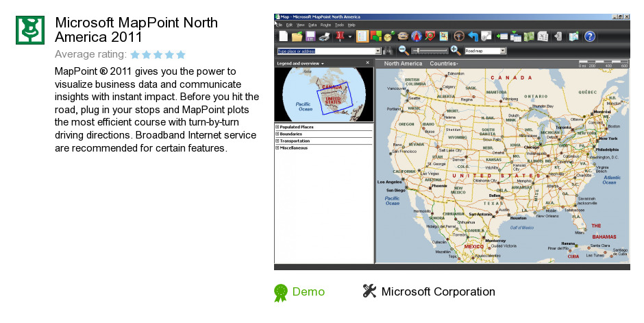
Task: Click the send to mobile device icon
Action: click(x=558, y=36)
